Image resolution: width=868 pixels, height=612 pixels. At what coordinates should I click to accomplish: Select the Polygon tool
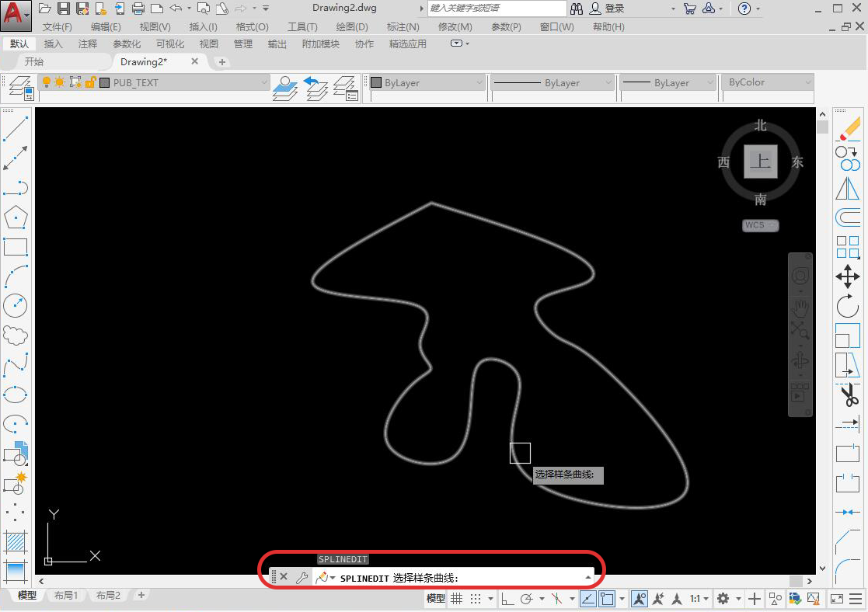click(16, 217)
